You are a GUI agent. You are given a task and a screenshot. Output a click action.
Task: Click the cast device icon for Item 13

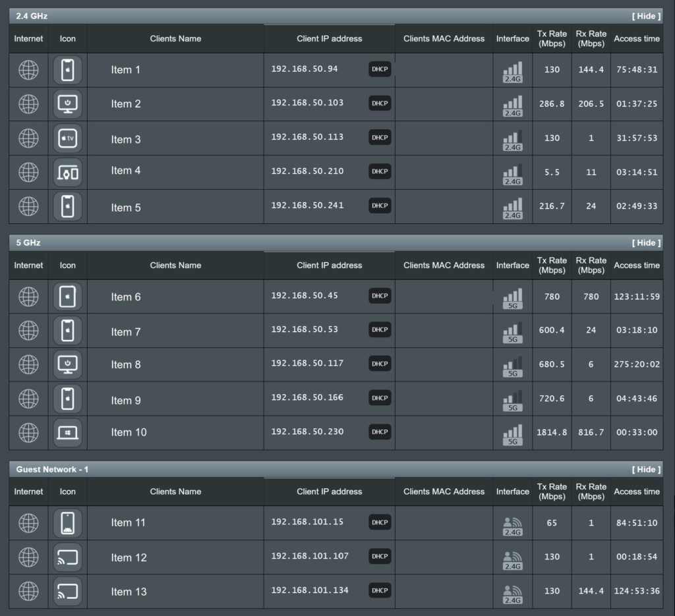(68, 591)
